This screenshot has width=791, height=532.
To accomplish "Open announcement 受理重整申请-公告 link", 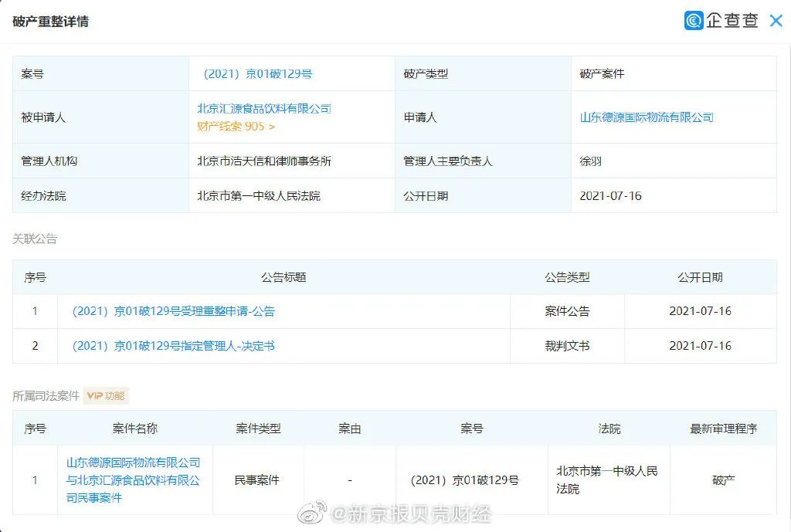I will pyautogui.click(x=174, y=311).
